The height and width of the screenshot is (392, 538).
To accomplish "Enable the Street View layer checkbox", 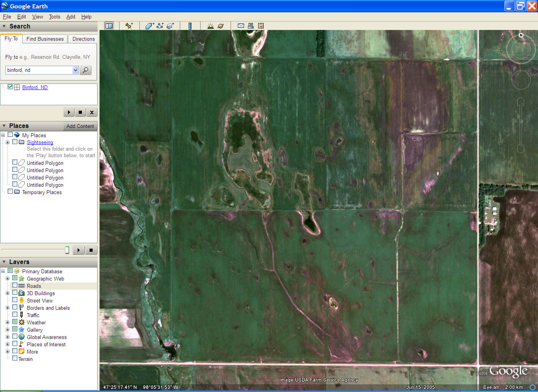I will pos(15,300).
